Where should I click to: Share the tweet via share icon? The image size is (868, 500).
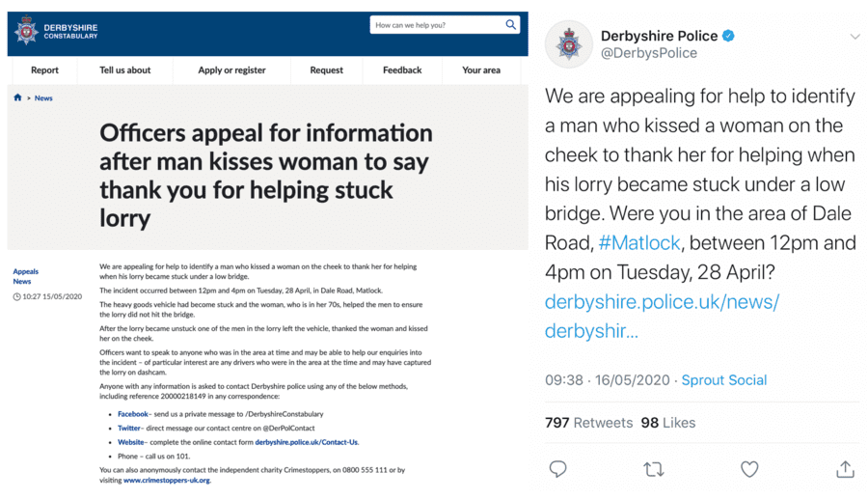coord(845,469)
